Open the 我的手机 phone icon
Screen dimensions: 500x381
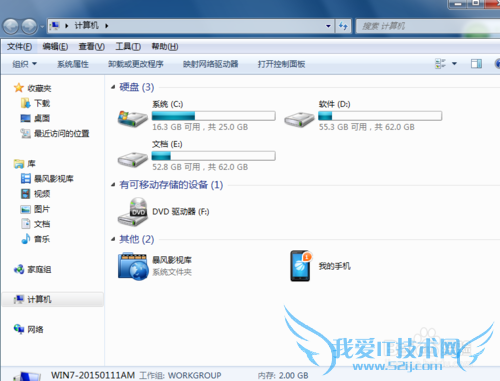pyautogui.click(x=301, y=266)
